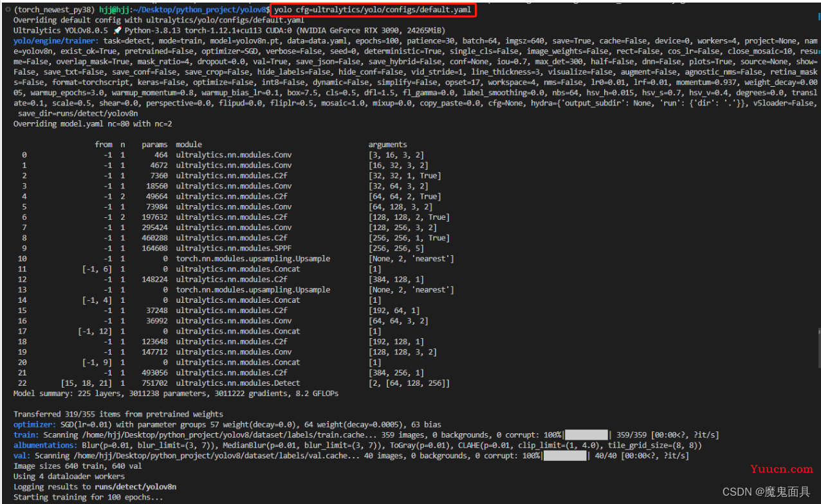The height and width of the screenshot is (504, 821).
Task: Click 'Using 4 dataloader workers' line
Action: click(69, 476)
